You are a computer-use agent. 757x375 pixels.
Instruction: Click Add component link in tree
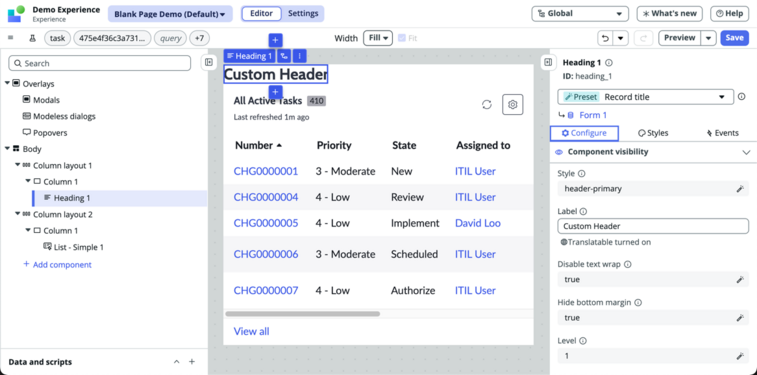[x=57, y=264]
